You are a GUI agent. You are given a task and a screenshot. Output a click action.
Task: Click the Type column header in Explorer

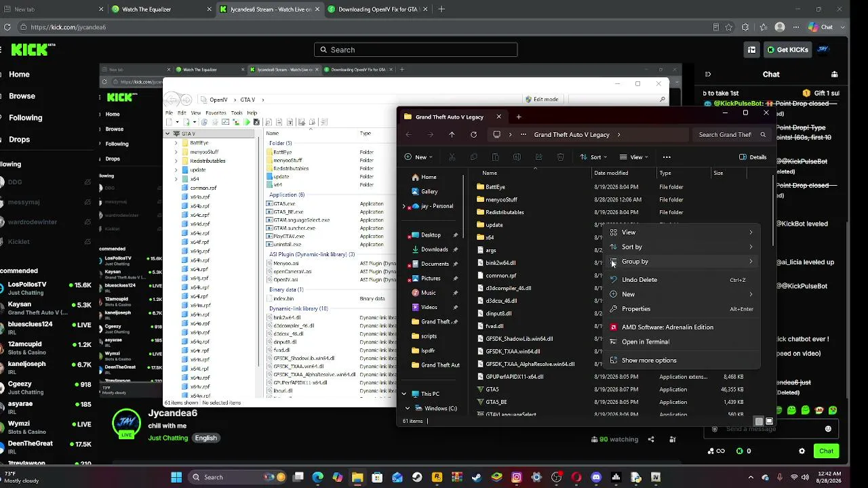click(665, 173)
